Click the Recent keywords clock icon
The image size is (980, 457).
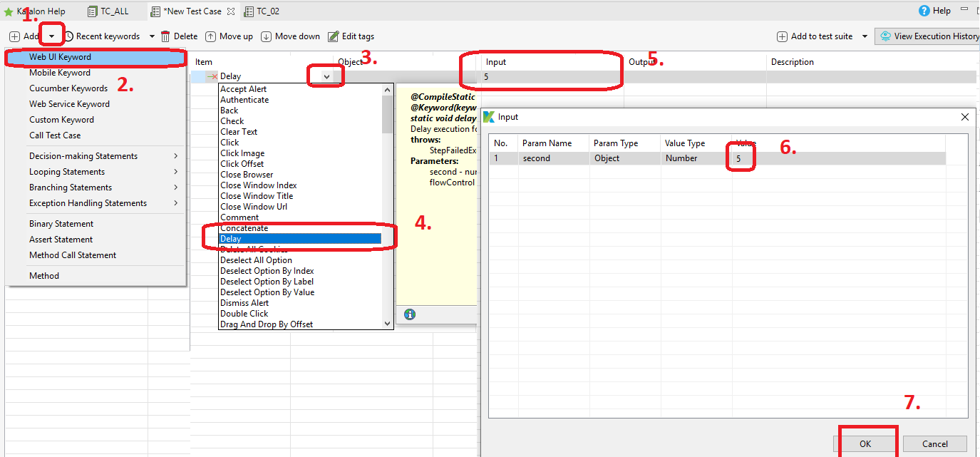69,36
